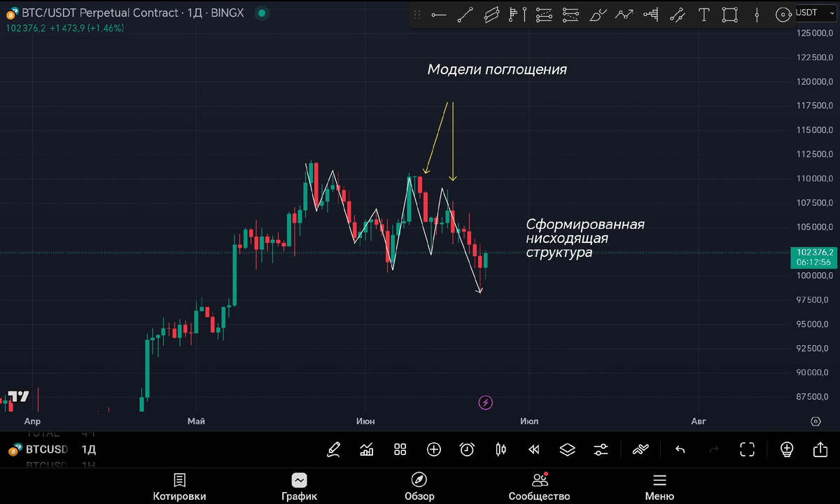Publish an idea with the lightbulb icon
This screenshot has height=504, width=840.
[x=787, y=449]
